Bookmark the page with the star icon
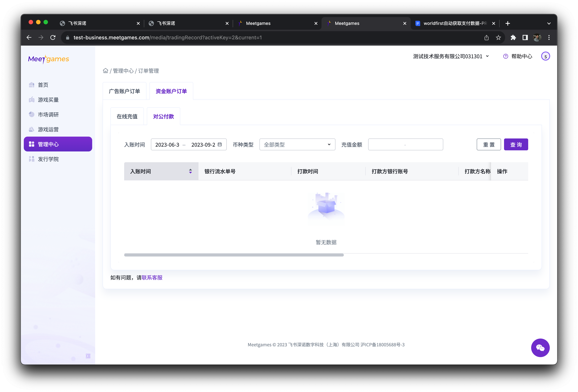This screenshot has width=578, height=392. tap(498, 37)
